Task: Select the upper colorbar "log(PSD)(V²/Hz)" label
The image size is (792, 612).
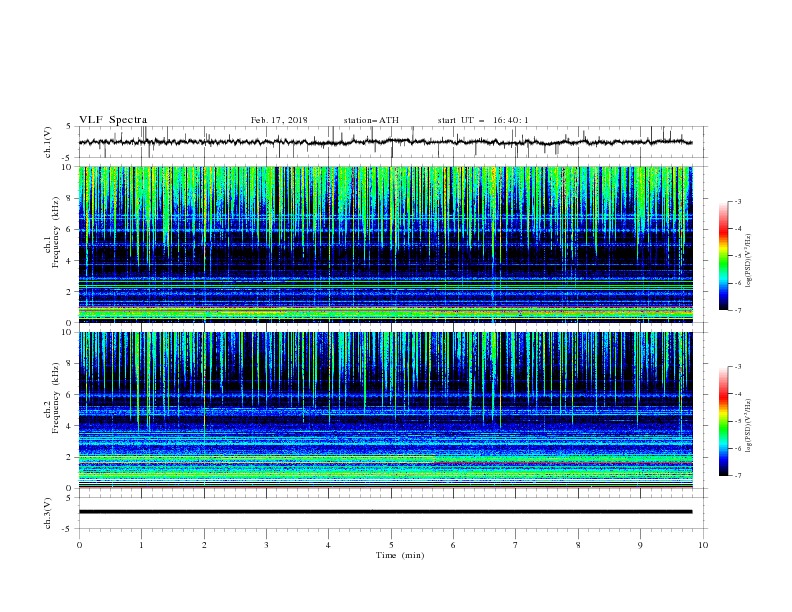Action: 749,261
